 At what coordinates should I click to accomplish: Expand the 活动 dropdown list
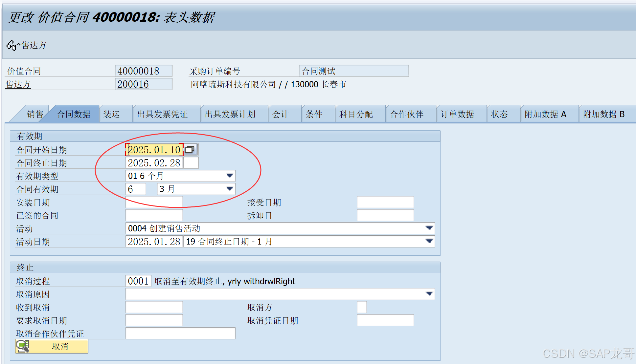tap(429, 228)
